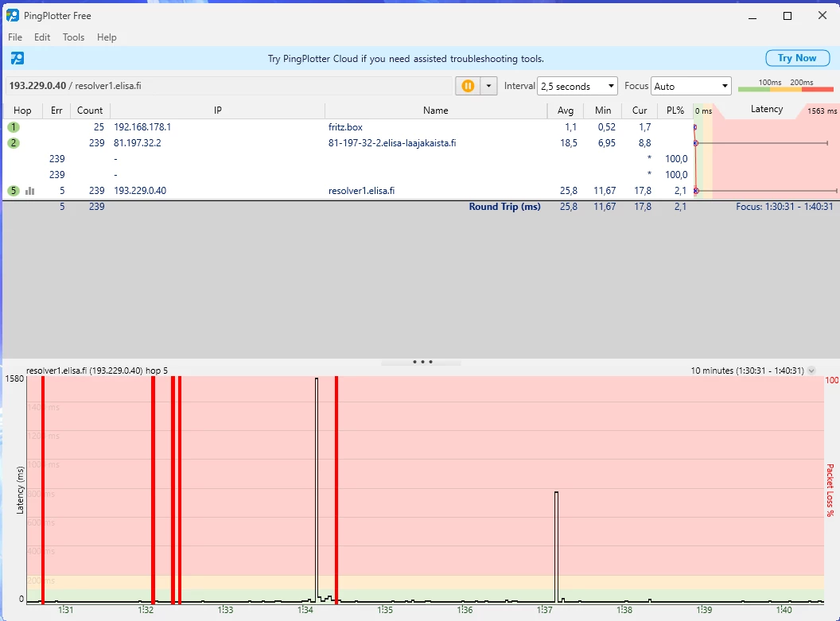Click the Name column header
Viewport: 840px width, 621px height.
[x=436, y=111]
